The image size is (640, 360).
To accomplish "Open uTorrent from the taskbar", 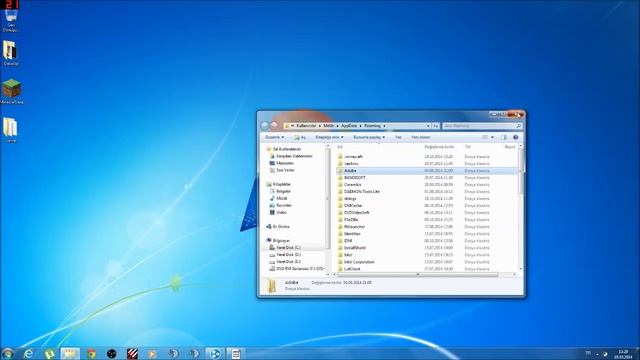I will click(49, 353).
